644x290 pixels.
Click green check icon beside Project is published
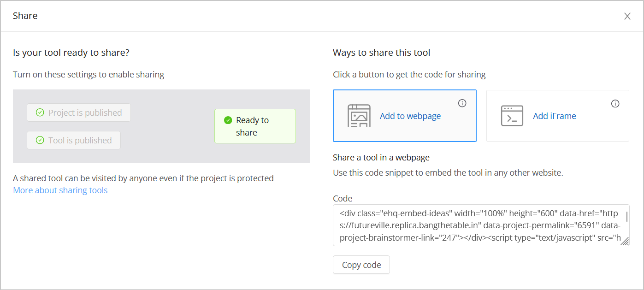40,112
